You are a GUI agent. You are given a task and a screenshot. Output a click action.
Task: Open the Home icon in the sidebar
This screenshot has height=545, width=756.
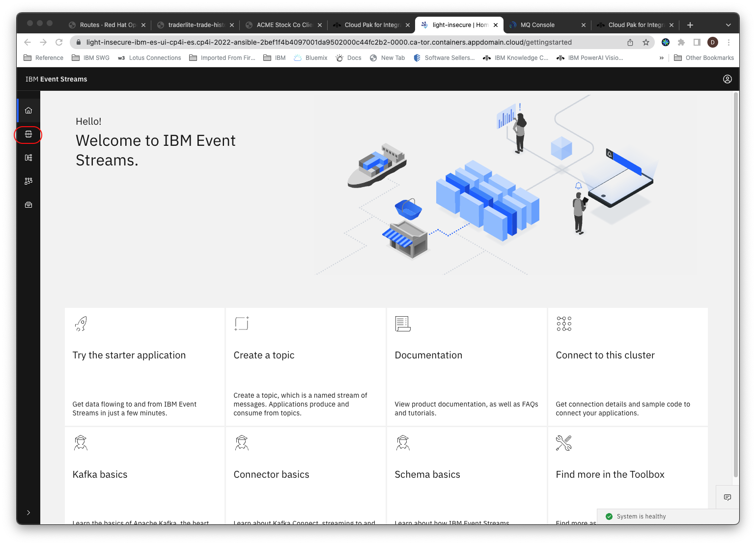click(x=28, y=110)
